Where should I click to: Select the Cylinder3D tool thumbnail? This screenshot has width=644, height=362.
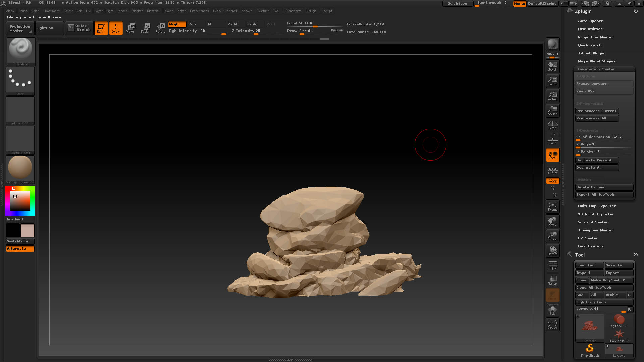click(619, 321)
